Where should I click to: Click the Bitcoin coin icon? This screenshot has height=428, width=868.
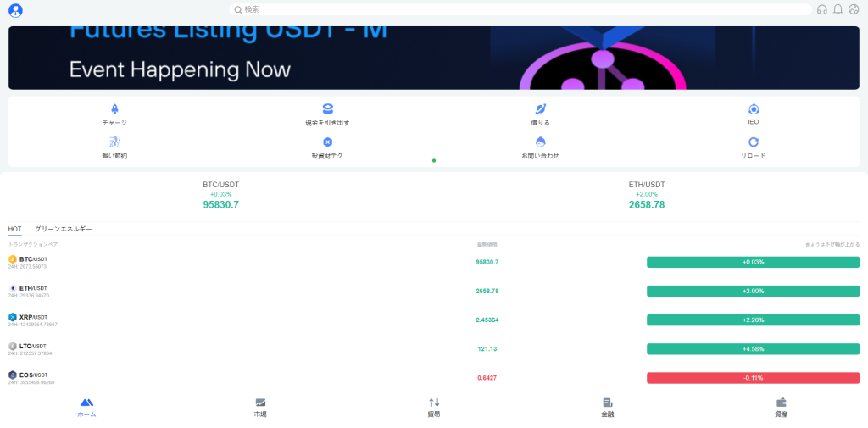tap(13, 259)
